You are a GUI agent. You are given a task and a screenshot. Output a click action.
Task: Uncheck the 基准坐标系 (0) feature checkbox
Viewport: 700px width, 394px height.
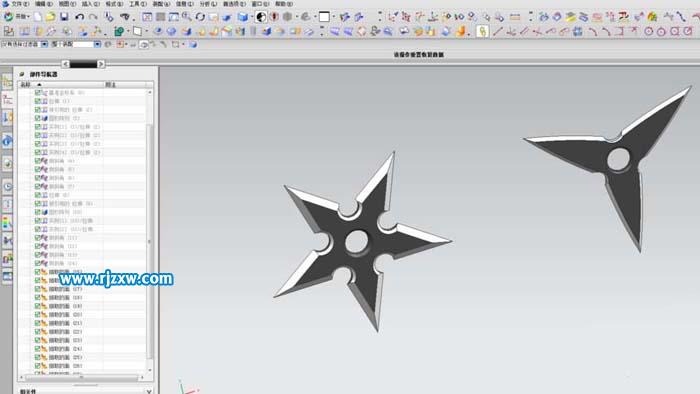click(x=38, y=92)
